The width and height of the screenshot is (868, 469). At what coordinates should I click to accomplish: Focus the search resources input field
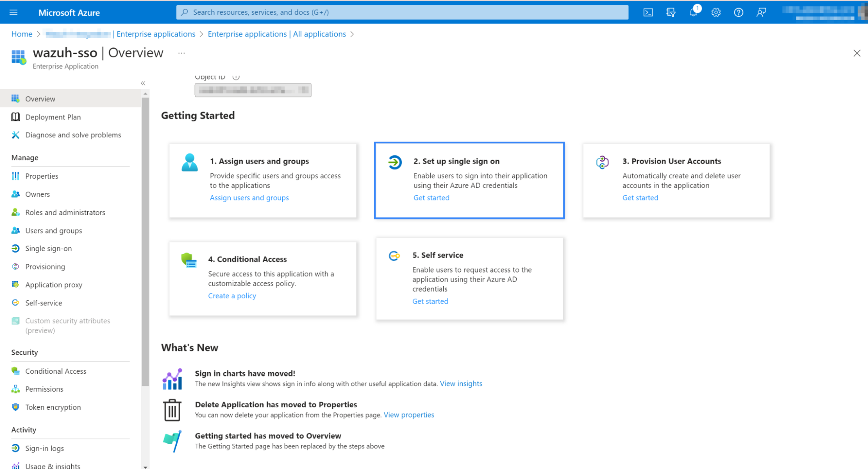click(x=402, y=12)
